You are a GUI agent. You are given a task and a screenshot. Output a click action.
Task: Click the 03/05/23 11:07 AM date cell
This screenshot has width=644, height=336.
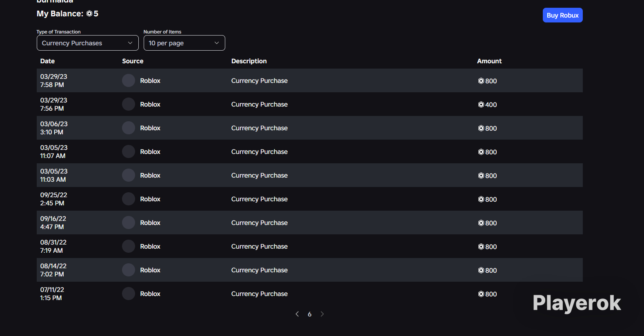pos(54,151)
